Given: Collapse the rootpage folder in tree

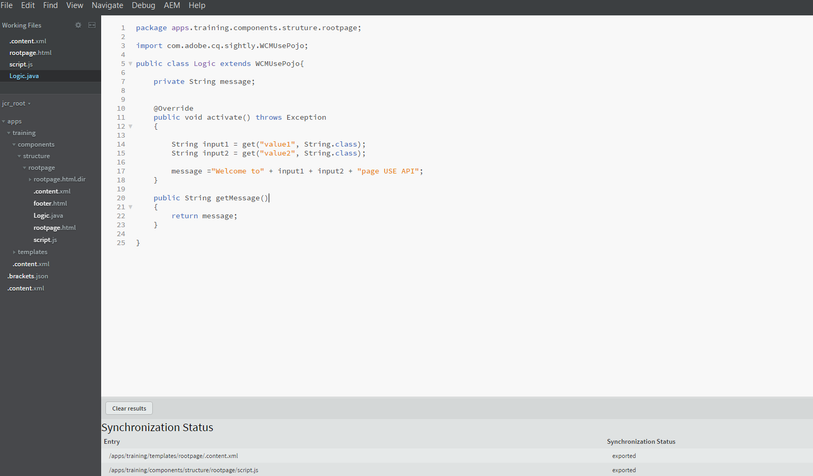Looking at the screenshot, I should (24, 167).
